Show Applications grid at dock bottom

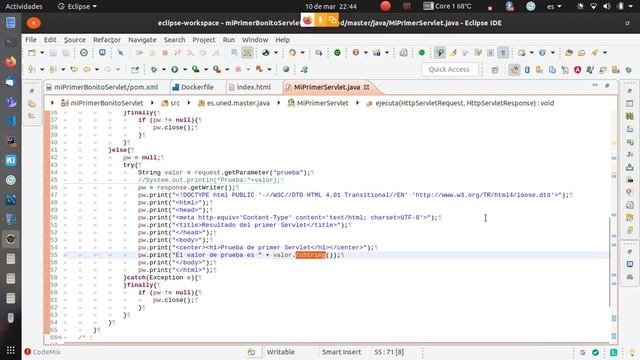tap(11, 350)
